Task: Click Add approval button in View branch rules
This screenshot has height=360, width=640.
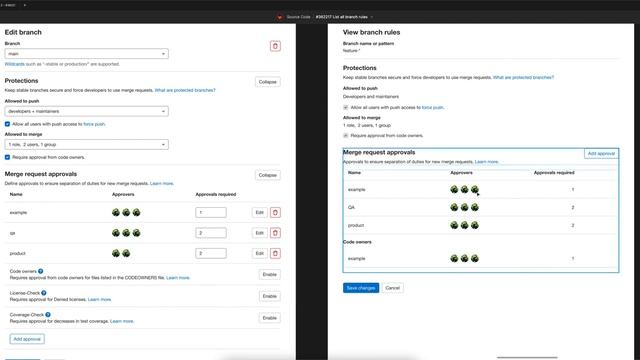Action: coord(601,153)
